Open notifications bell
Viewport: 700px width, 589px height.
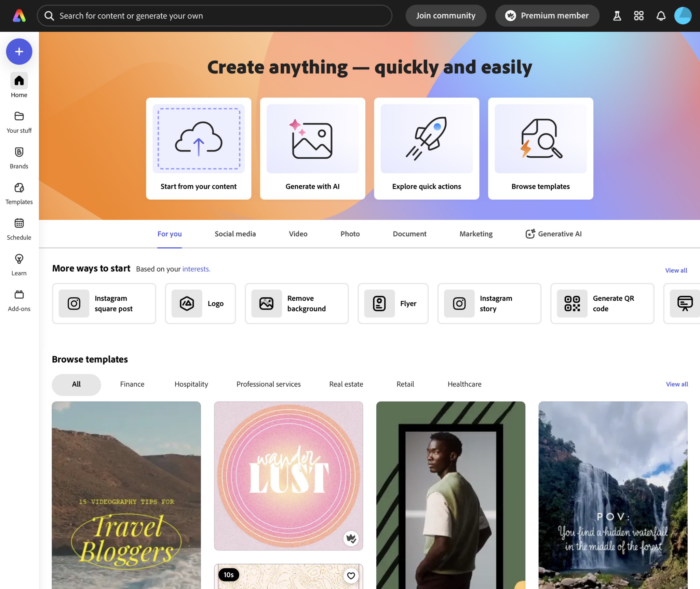pos(661,16)
